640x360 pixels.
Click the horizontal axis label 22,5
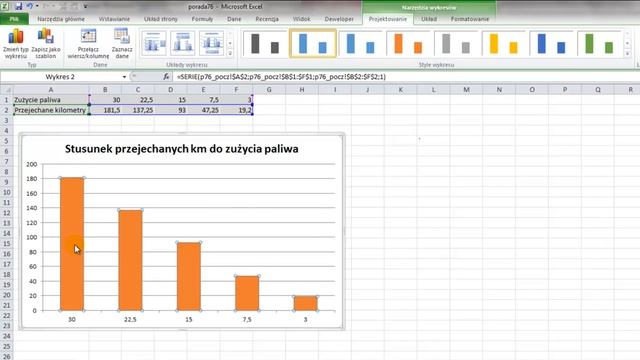(130, 320)
